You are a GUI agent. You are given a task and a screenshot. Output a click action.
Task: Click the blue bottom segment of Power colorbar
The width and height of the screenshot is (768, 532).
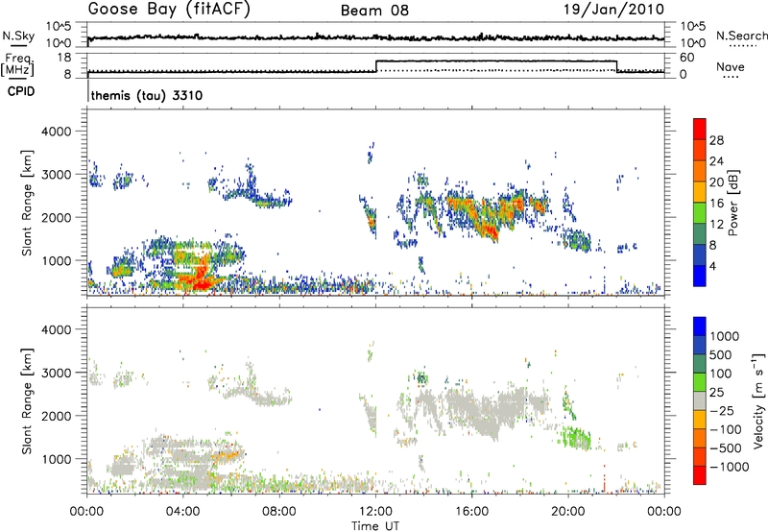pos(700,276)
